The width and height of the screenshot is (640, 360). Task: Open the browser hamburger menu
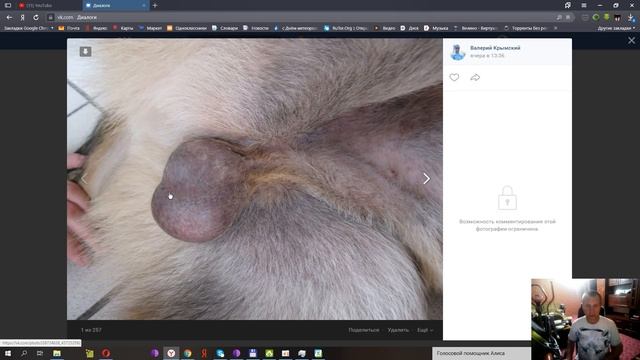coord(584,5)
